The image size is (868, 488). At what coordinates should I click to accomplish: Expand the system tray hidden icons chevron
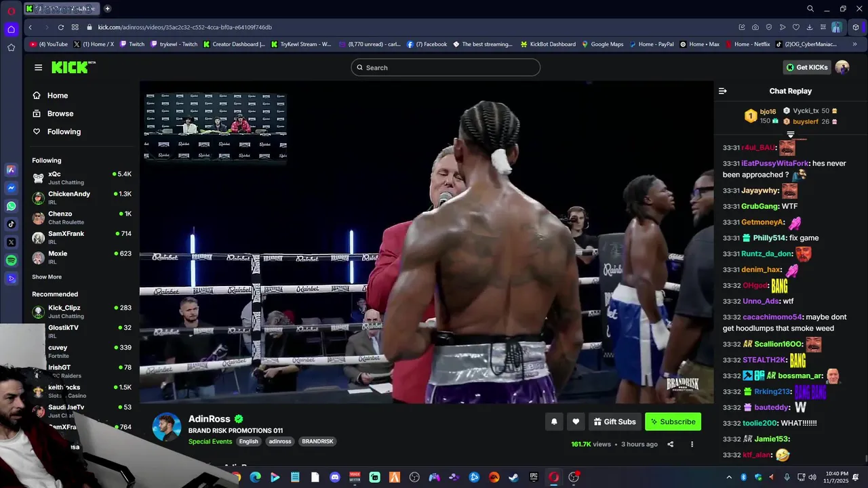coord(729,477)
